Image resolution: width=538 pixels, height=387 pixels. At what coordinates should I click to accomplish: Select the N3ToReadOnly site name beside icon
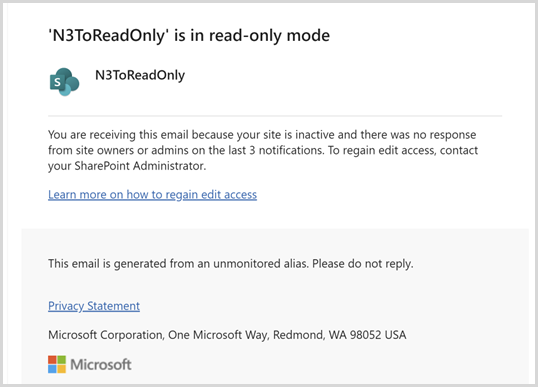tap(140, 75)
